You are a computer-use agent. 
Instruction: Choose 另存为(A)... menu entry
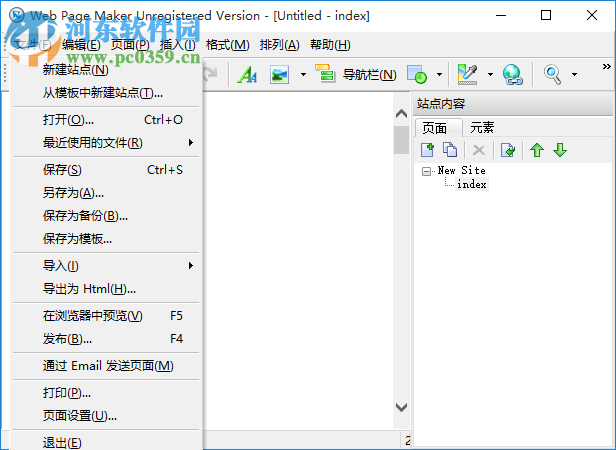pyautogui.click(x=106, y=193)
